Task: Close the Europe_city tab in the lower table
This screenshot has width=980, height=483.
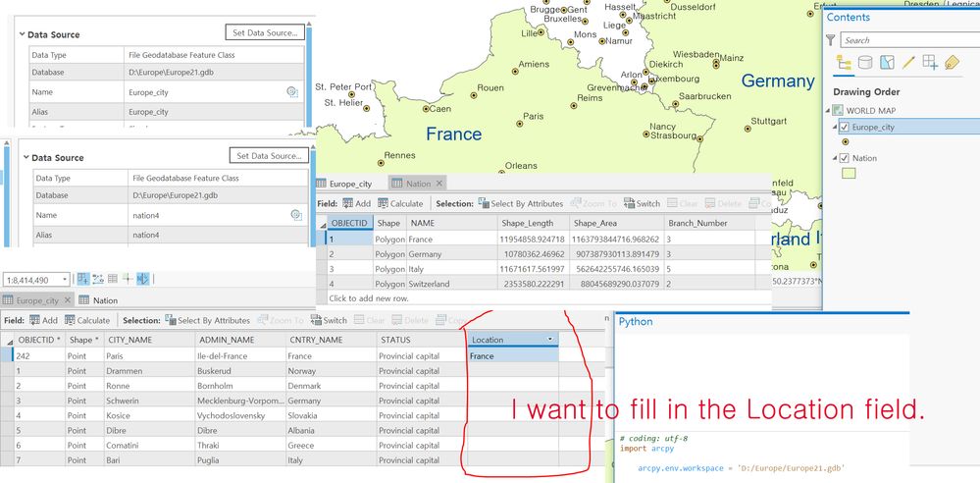Action: [x=68, y=300]
